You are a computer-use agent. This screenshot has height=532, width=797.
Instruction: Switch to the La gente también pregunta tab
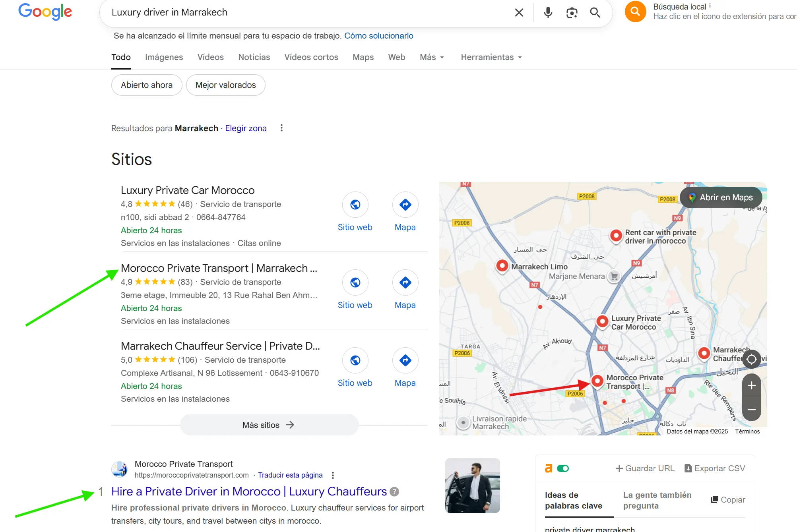point(657,500)
